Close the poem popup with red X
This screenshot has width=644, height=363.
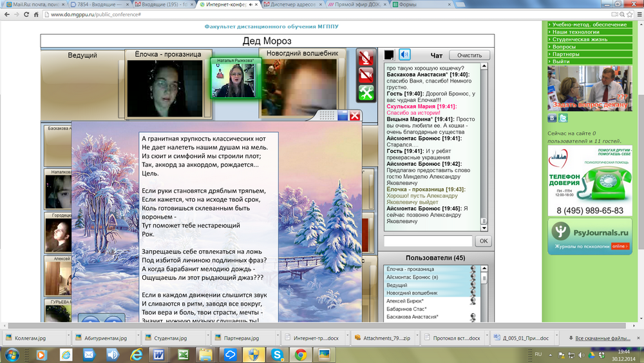point(355,116)
